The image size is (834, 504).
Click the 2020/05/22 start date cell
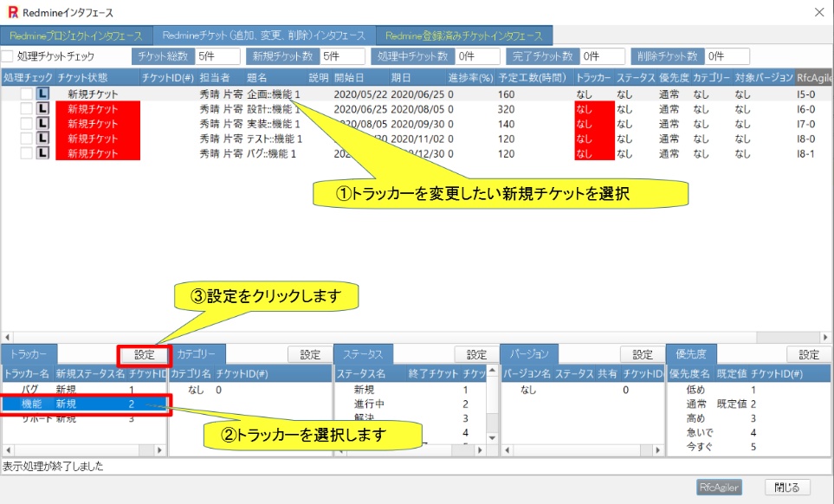tap(360, 94)
